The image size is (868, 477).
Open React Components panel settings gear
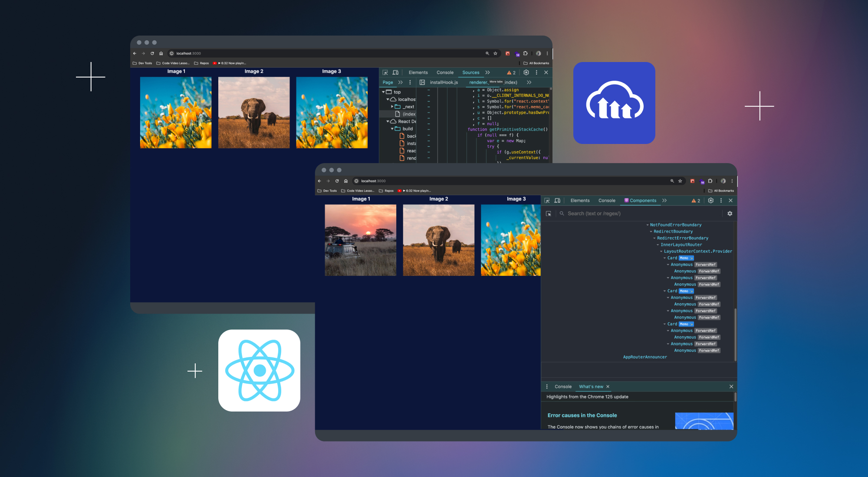(730, 213)
